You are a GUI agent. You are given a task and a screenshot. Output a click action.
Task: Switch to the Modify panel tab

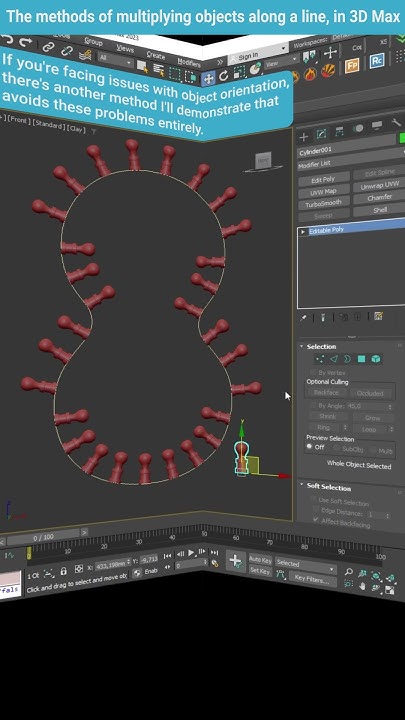pyautogui.click(x=321, y=134)
